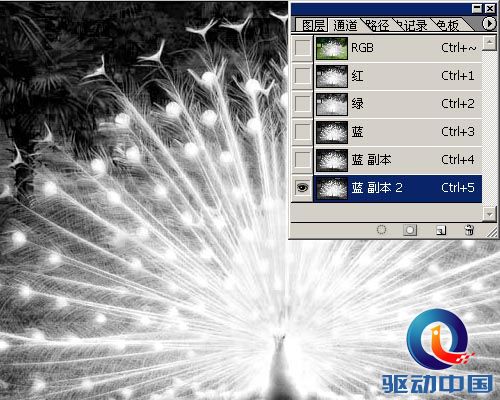
Task: Open the channels panel flyout menu
Action: (489, 24)
